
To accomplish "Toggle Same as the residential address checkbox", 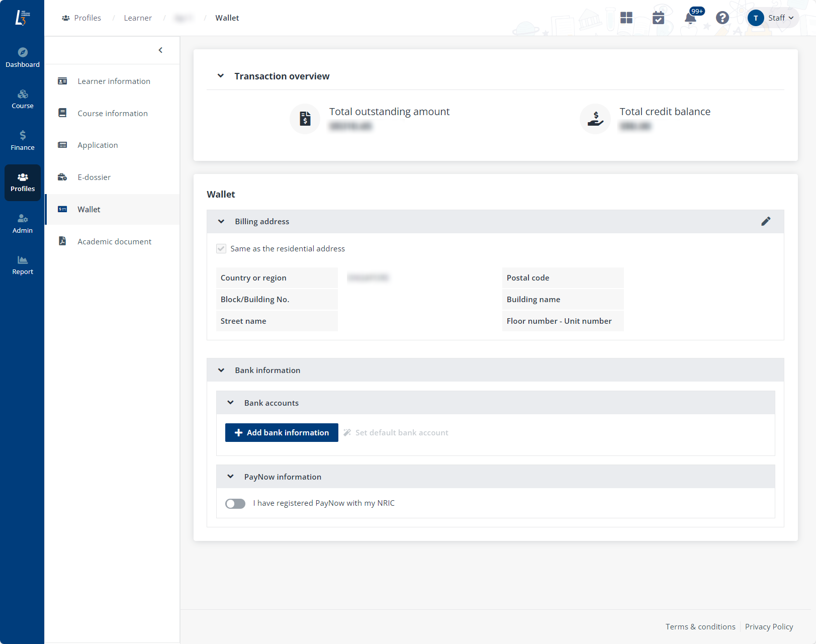I will [x=221, y=249].
